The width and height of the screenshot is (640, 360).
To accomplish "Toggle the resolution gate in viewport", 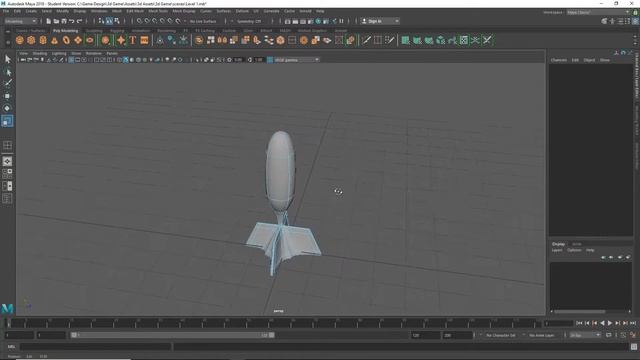I will point(84,60).
